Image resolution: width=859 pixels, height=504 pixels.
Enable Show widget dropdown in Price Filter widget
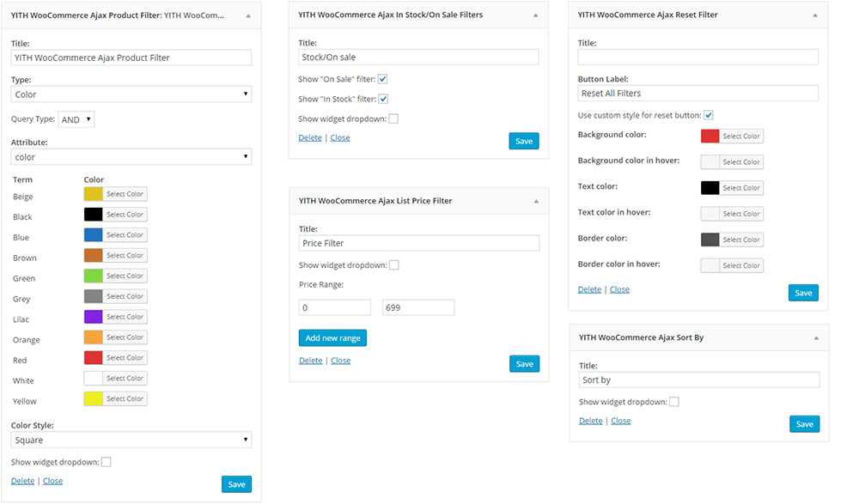394,265
